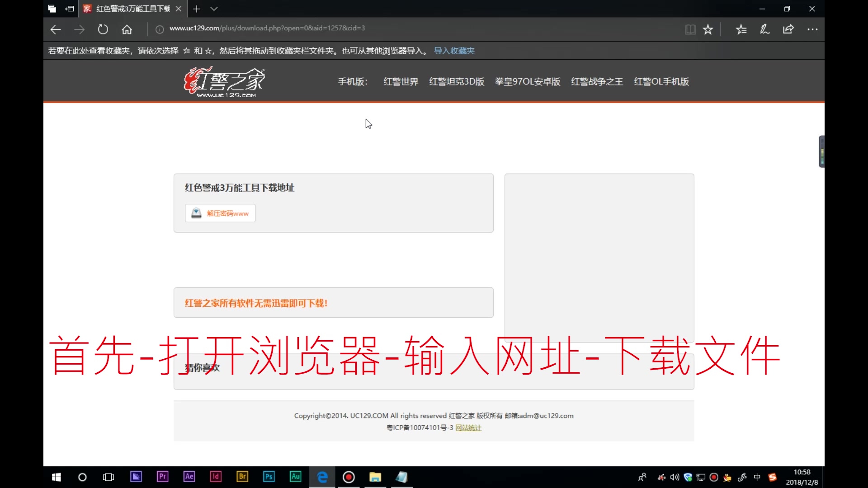Image resolution: width=868 pixels, height=488 pixels.
Task: Open 红警世界 navigation menu item
Action: coord(400,82)
